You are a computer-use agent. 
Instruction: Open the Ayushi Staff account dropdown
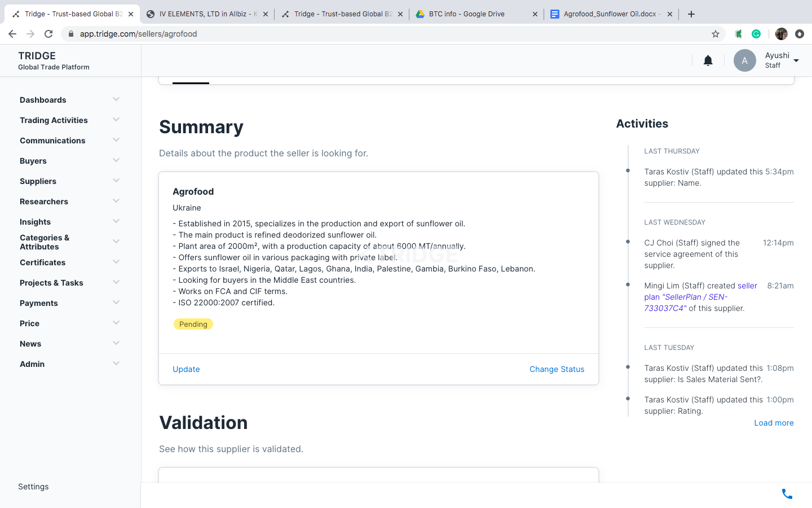point(796,60)
